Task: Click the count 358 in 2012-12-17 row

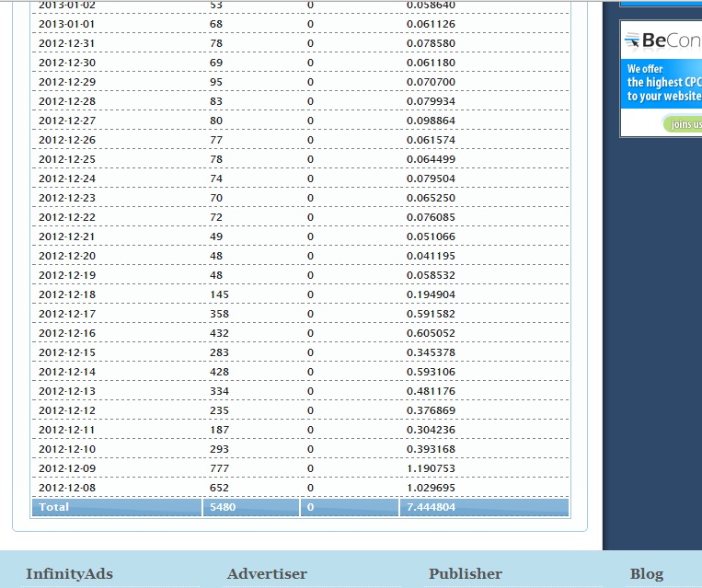Action: point(219,314)
